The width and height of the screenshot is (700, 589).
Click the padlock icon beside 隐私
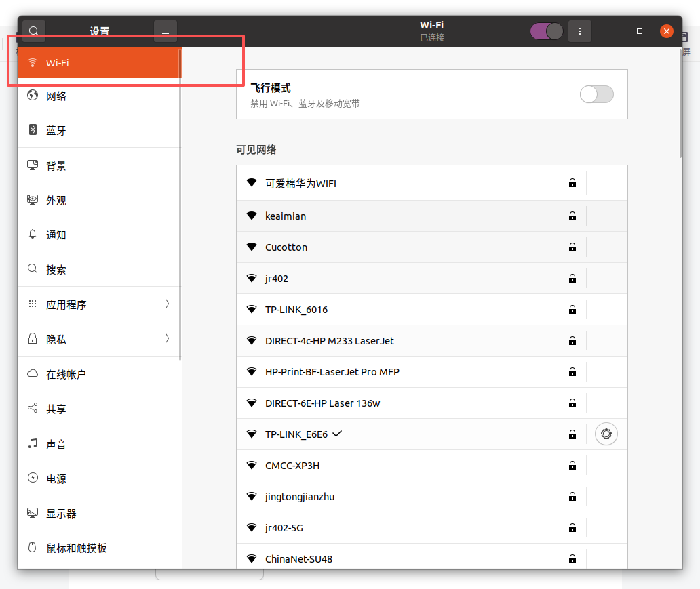33,338
